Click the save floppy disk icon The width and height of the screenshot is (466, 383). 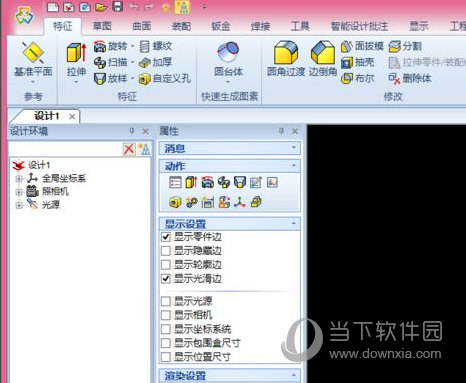point(117,7)
